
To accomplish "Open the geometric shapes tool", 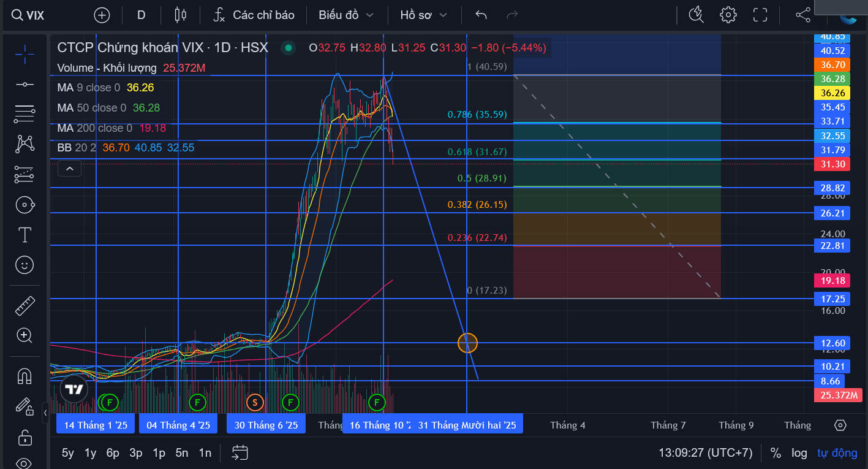I will (x=25, y=205).
